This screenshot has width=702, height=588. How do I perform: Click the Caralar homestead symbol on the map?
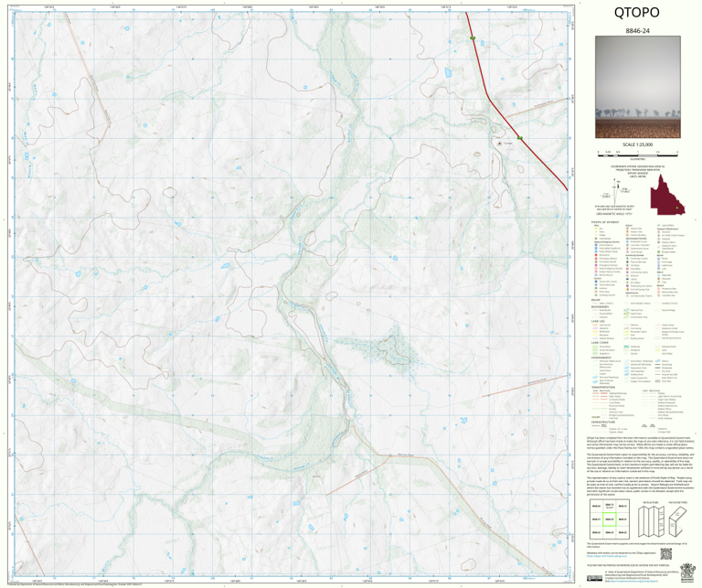click(500, 144)
